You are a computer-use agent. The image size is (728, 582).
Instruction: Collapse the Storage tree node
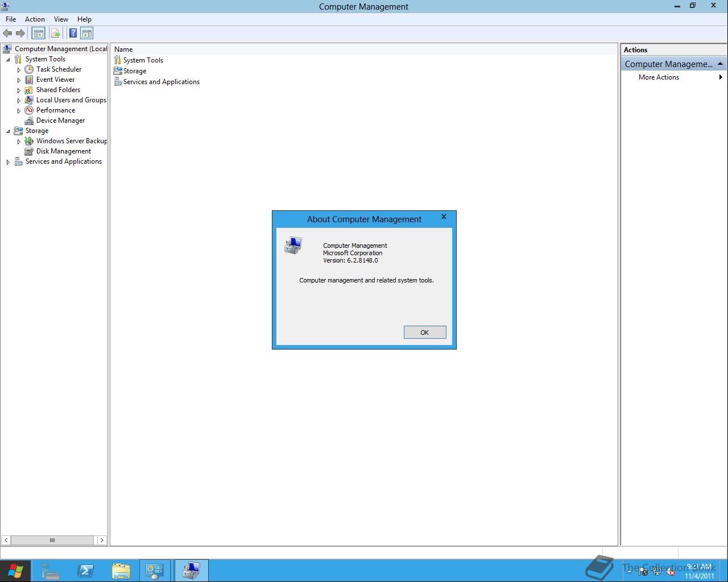[x=8, y=131]
